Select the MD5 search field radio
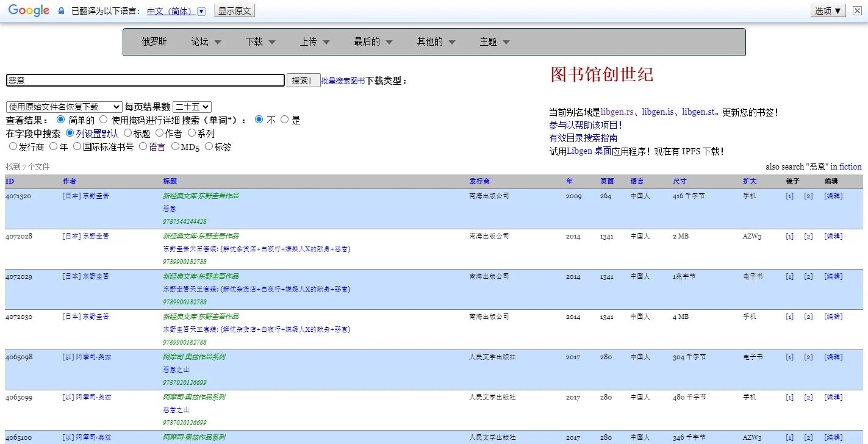The image size is (868, 444). (x=175, y=146)
